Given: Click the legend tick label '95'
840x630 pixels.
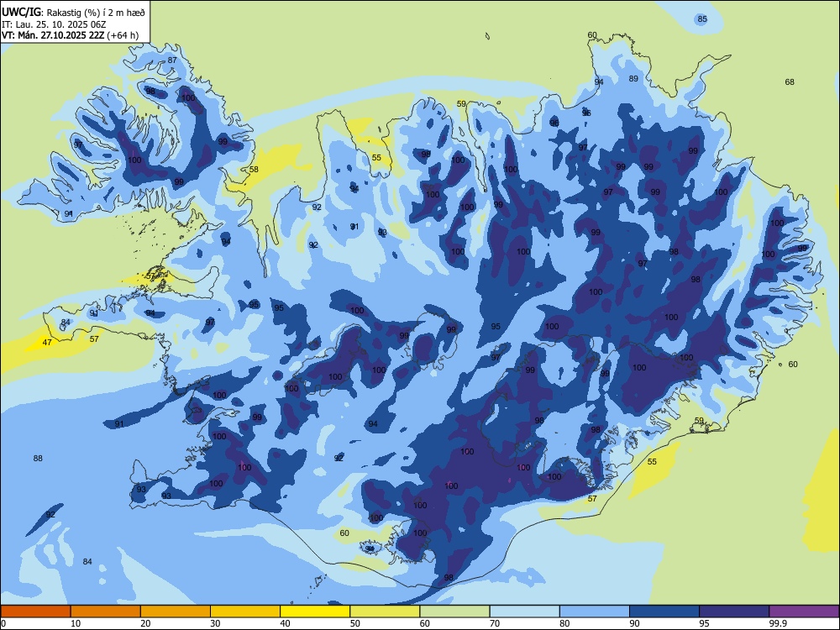Looking at the screenshot, I should (704, 623).
